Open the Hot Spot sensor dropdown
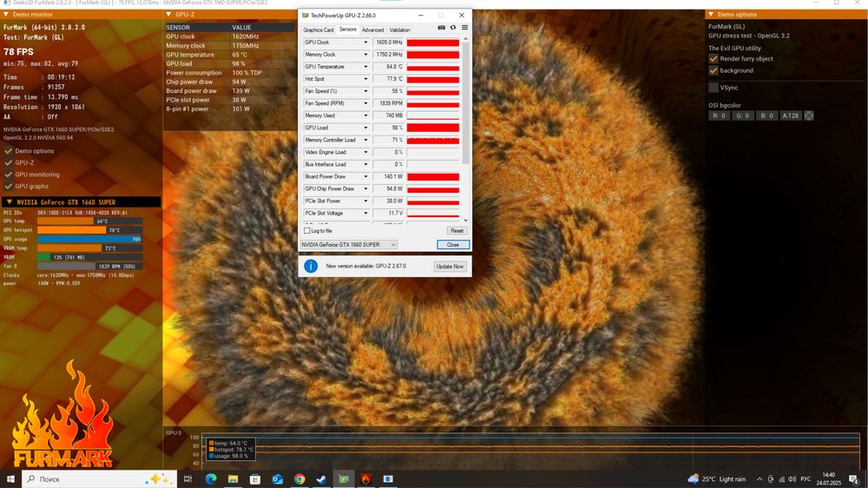 tap(365, 79)
